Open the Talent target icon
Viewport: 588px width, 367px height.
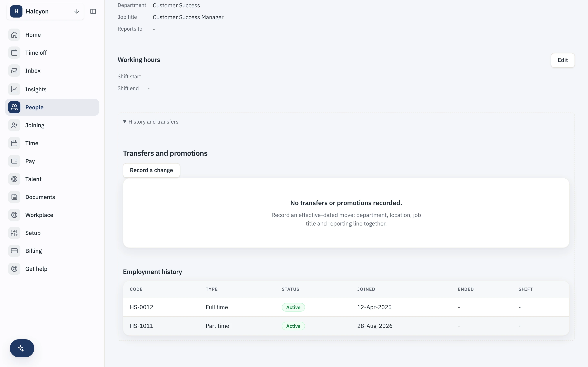[x=14, y=179]
